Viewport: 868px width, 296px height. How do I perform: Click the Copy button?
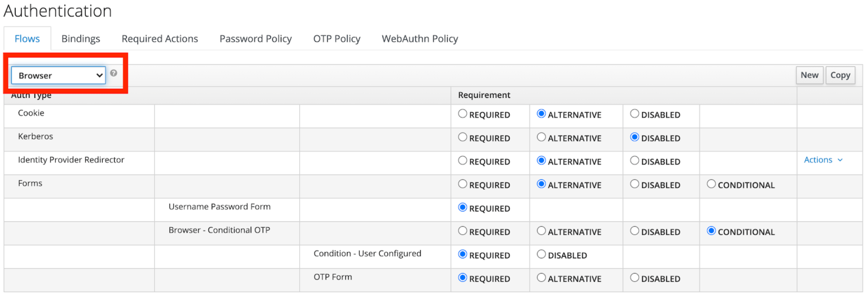[x=840, y=75]
